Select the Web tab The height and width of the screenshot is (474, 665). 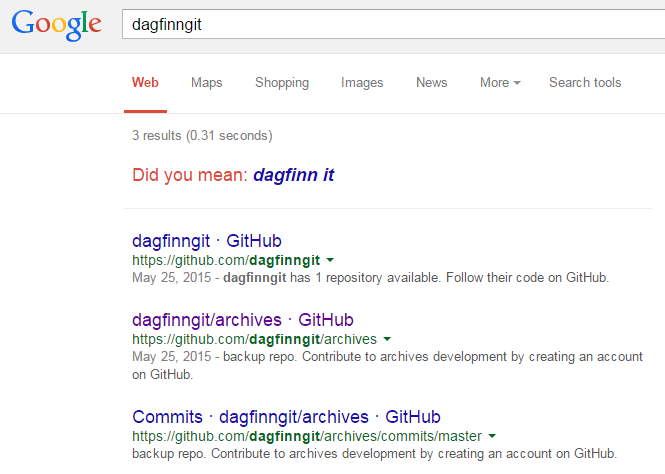tap(145, 82)
